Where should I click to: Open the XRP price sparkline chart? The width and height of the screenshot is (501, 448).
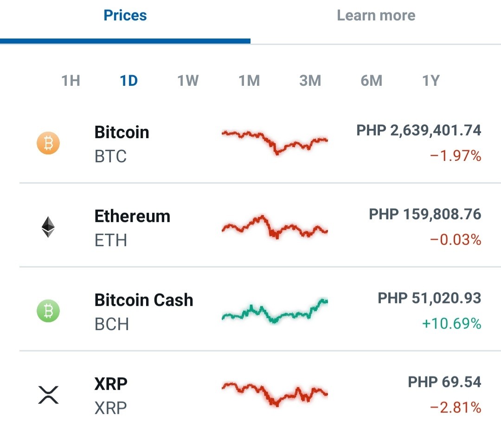click(275, 394)
